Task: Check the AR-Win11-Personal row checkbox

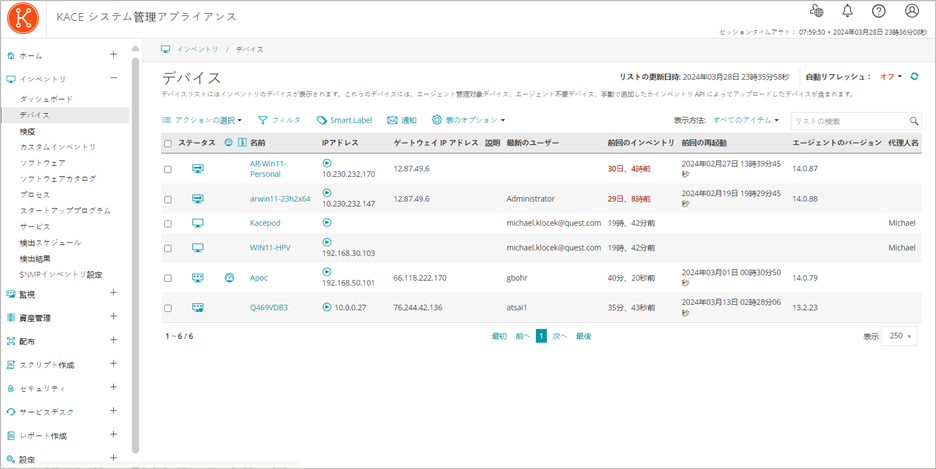Action: [168, 169]
